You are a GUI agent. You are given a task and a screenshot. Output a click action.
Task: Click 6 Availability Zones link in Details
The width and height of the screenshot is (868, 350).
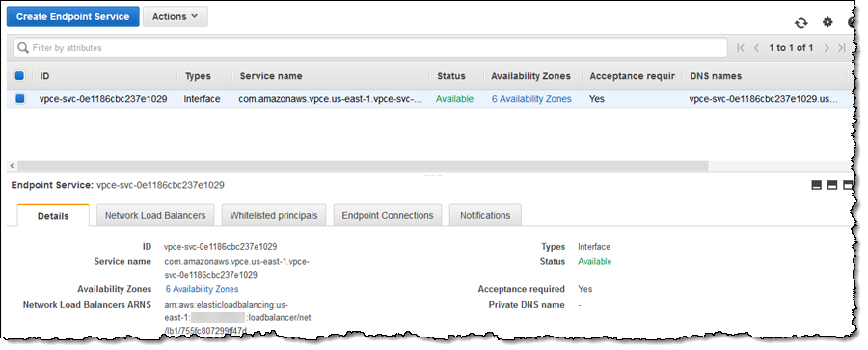pos(203,289)
